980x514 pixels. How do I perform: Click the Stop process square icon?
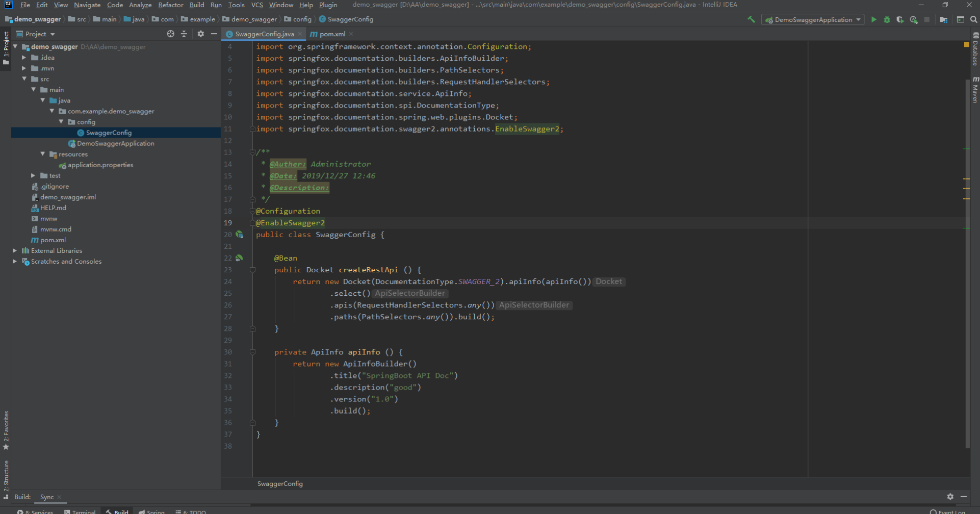point(927,19)
